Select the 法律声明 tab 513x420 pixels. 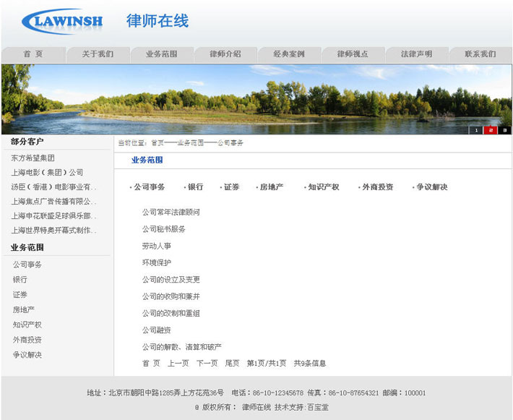[416, 54]
